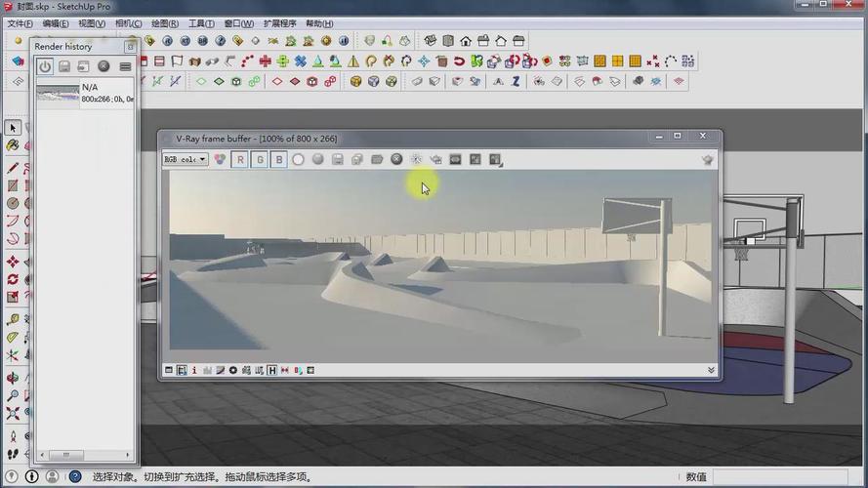Toggle the green channel button

(260, 159)
